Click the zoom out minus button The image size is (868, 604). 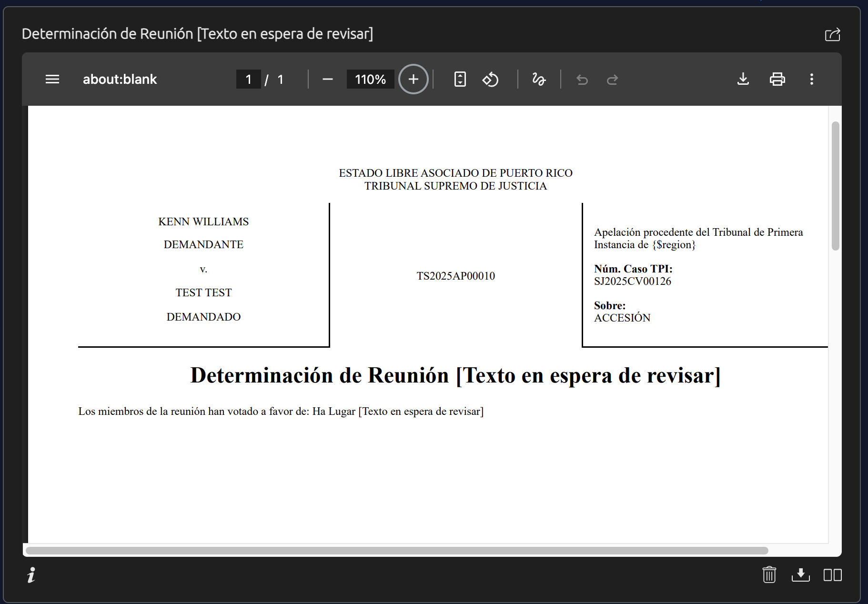pyautogui.click(x=327, y=79)
